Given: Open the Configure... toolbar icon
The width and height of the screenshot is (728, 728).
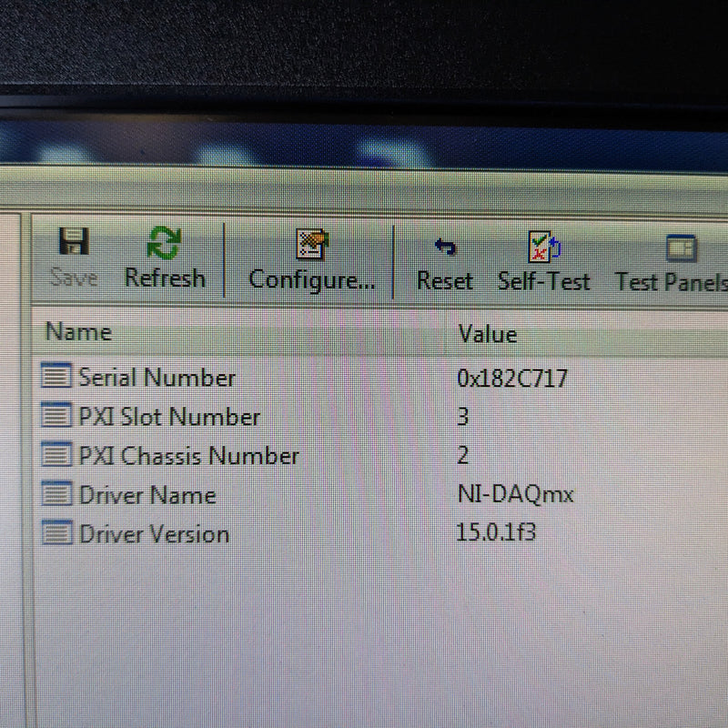Looking at the screenshot, I should [312, 245].
